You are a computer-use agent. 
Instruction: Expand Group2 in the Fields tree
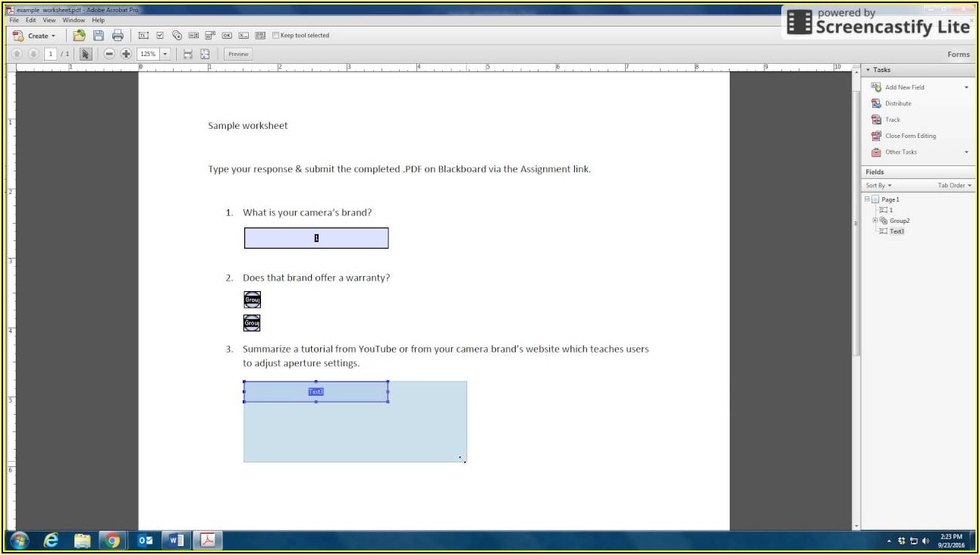click(x=875, y=221)
